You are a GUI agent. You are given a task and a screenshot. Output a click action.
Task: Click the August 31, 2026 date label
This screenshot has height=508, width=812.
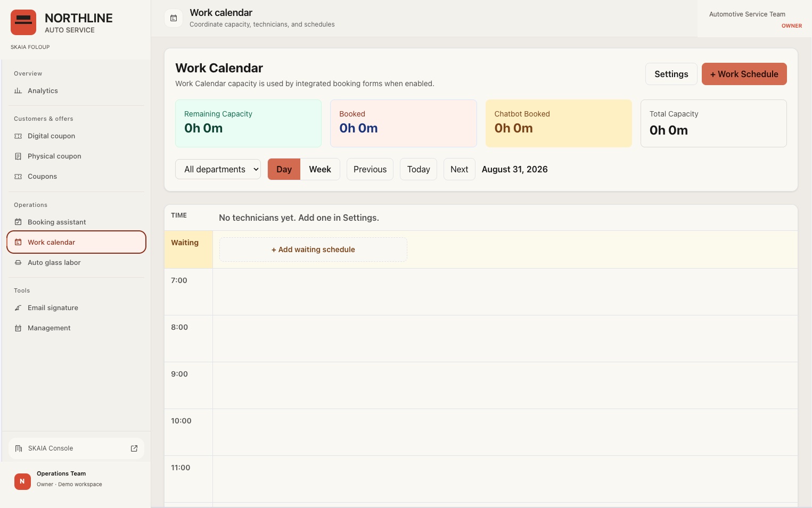point(515,169)
